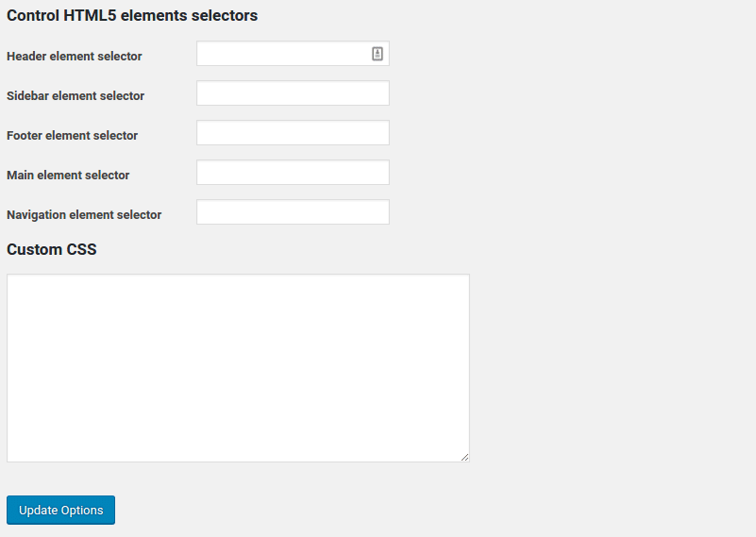
Task: Select the "Footer element selector" label text
Action: click(x=73, y=136)
